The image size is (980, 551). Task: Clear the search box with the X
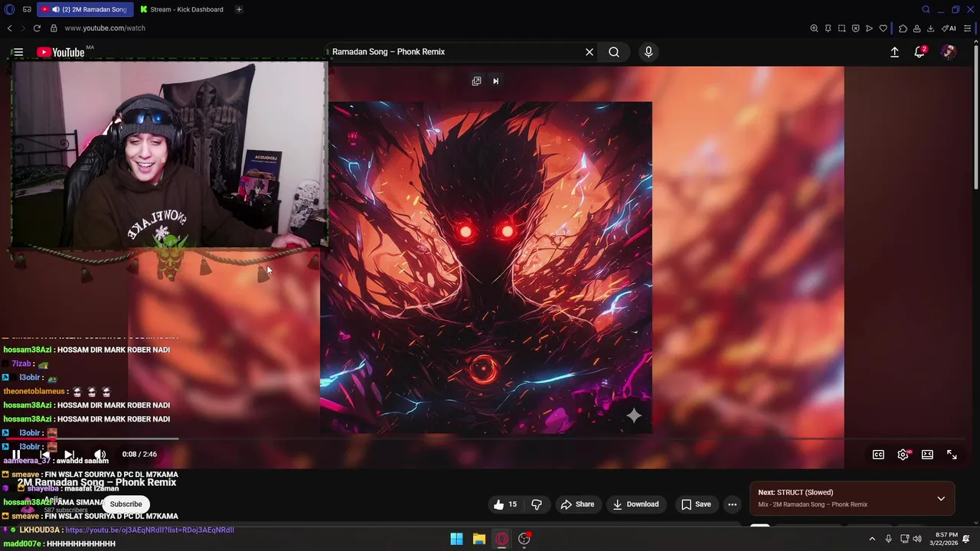coord(590,52)
